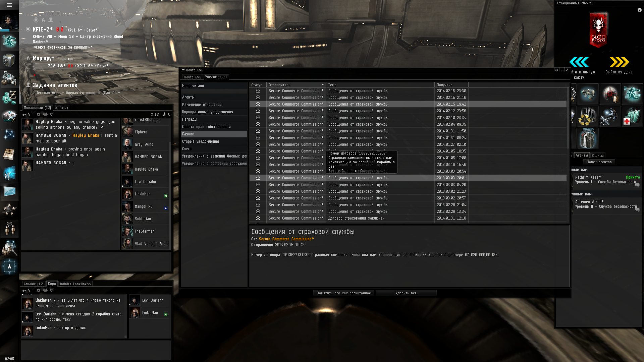Select Корпоративные уведомления category
Image resolution: width=644 pixels, height=362 pixels.
(214, 112)
